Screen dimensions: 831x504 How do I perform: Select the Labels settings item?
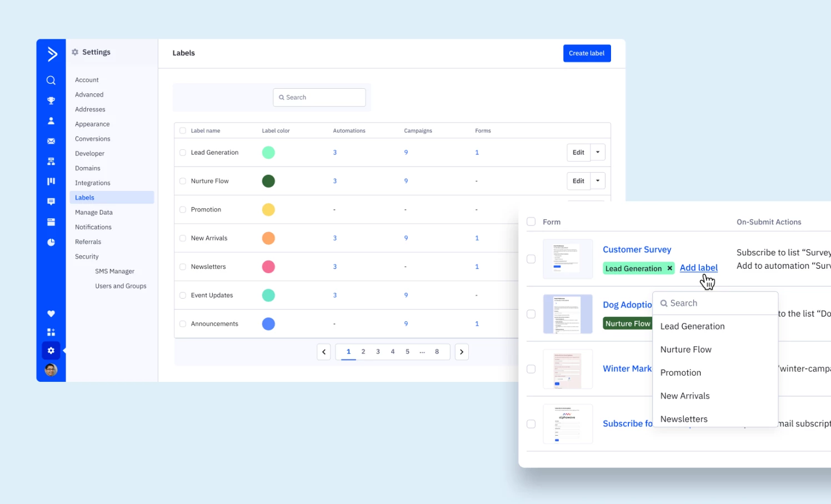112,198
